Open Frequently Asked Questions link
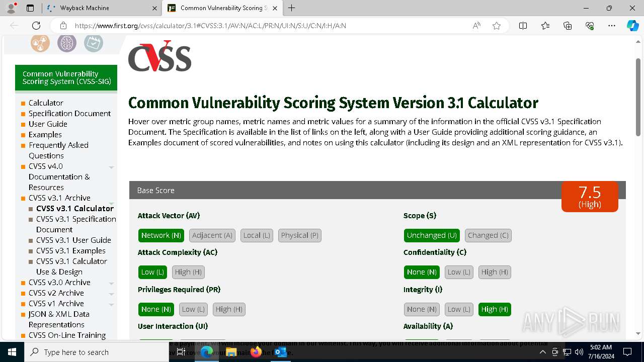This screenshot has width=644, height=362. (x=58, y=150)
